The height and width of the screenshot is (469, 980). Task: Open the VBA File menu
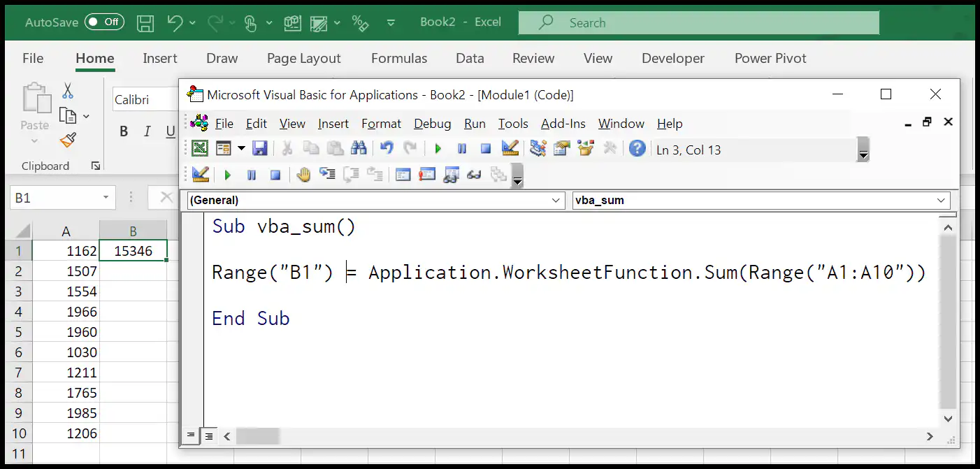224,124
